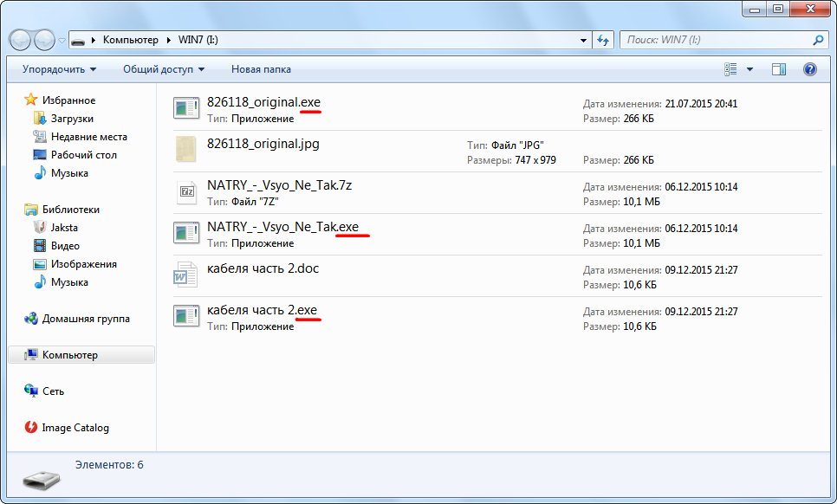This screenshot has width=837, height=504.
Task: Click the 7z archive file icon
Action: (186, 191)
